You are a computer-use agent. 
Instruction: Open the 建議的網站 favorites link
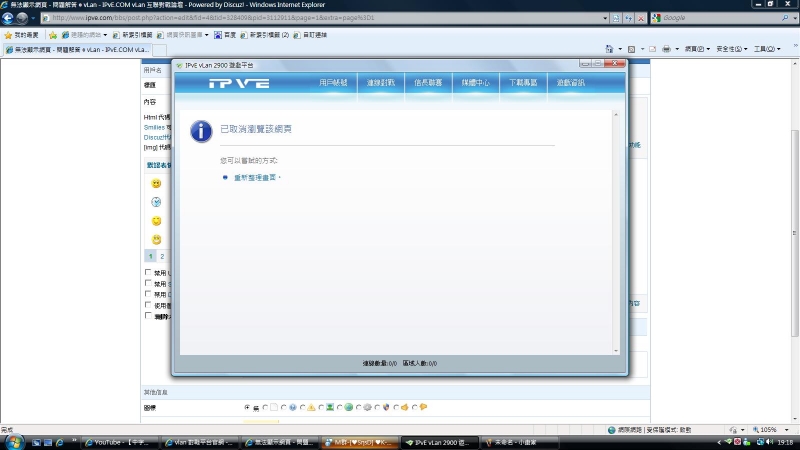[84, 35]
